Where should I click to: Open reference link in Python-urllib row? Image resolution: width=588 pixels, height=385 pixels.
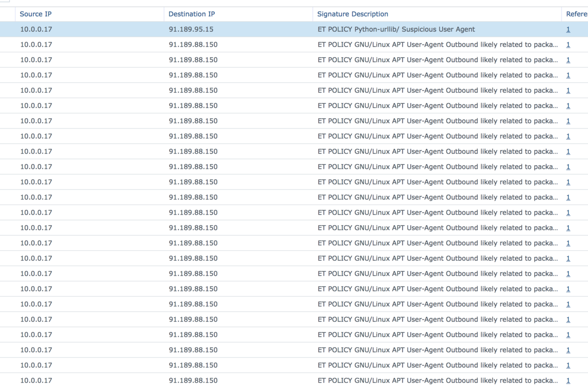[568, 29]
